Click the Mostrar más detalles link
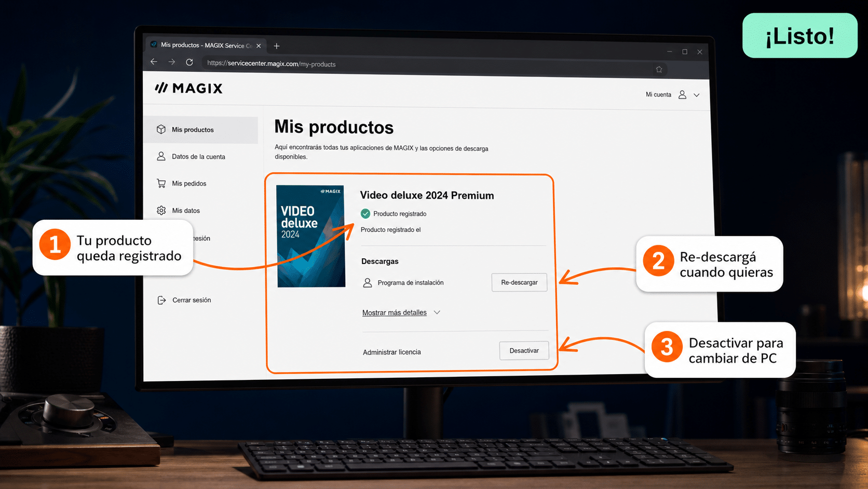This screenshot has height=489, width=868. [x=395, y=312]
